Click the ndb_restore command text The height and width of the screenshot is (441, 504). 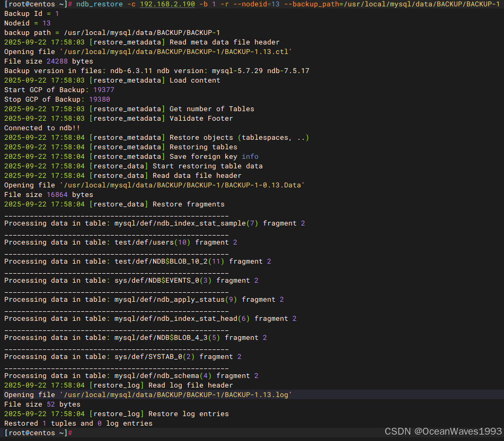pyautogui.click(x=99, y=4)
